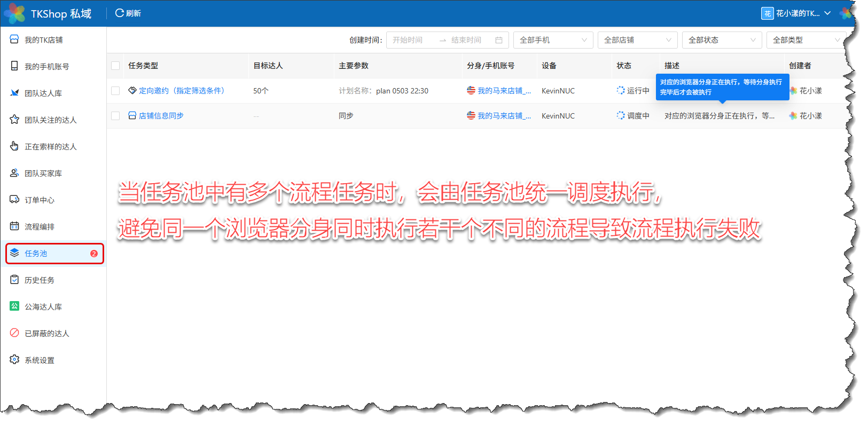The width and height of the screenshot is (868, 426).
Task: Click the refresh icon next to 刷新
Action: coord(120,13)
